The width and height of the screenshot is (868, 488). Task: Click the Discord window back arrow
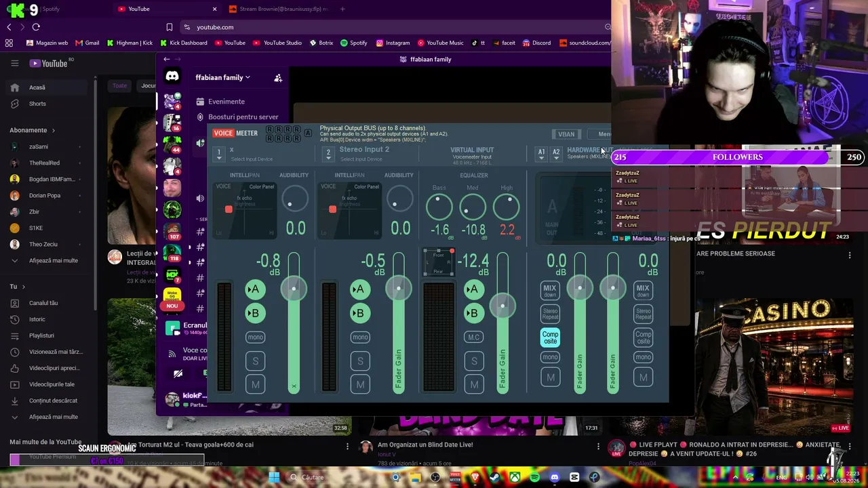point(167,59)
